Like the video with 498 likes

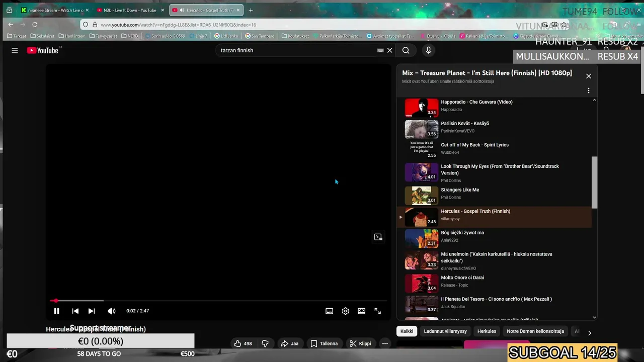(x=243, y=343)
